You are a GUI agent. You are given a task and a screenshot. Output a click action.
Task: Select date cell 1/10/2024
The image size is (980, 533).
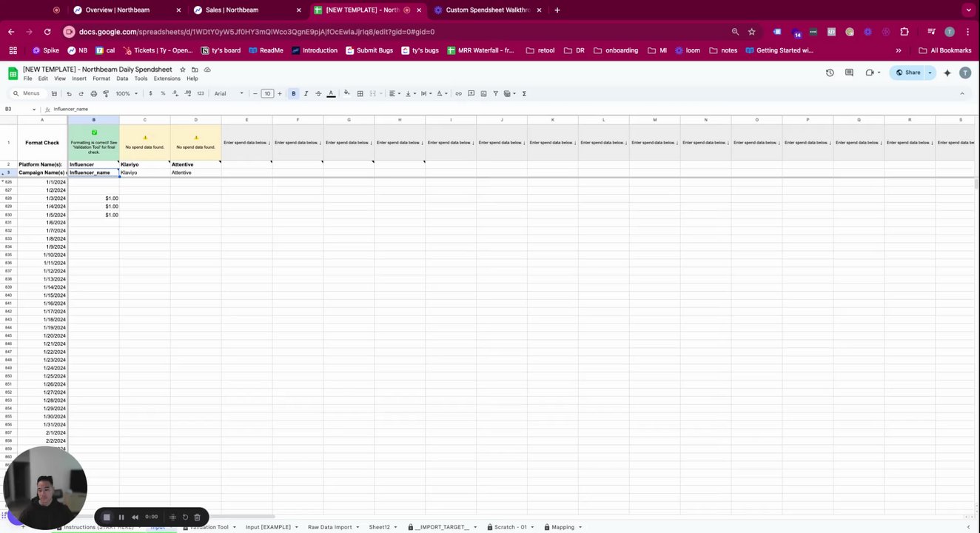coord(43,255)
